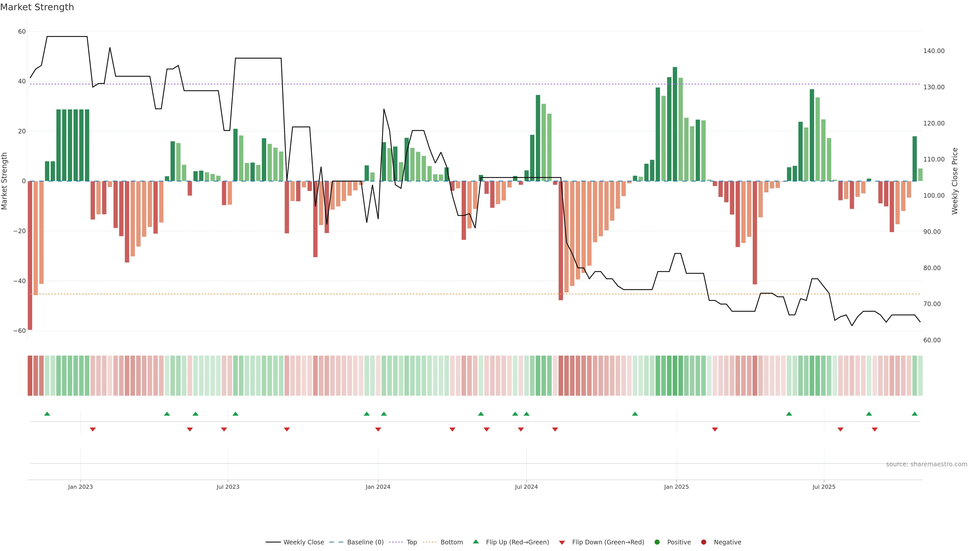Screen dimensions: 980x551
Task: Click first red flip-down triangle marker
Action: click(93, 429)
